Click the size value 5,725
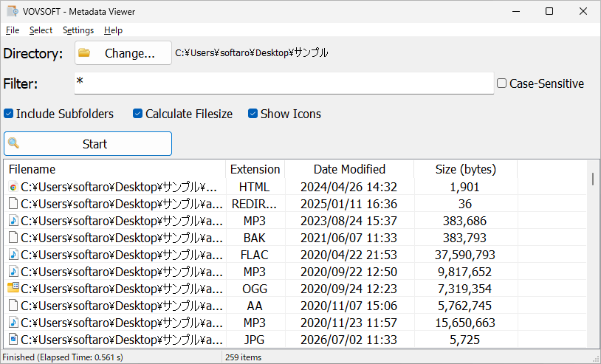Image resolution: width=601 pixels, height=364 pixels. (465, 340)
